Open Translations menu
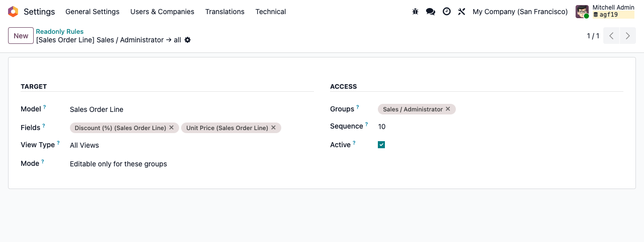This screenshot has height=242, width=644. [x=225, y=12]
